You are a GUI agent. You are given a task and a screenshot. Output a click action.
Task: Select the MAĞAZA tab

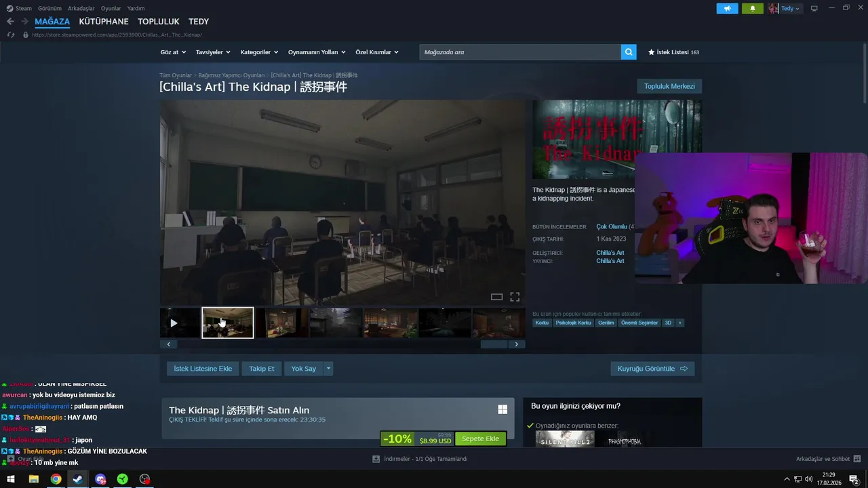pos(52,22)
